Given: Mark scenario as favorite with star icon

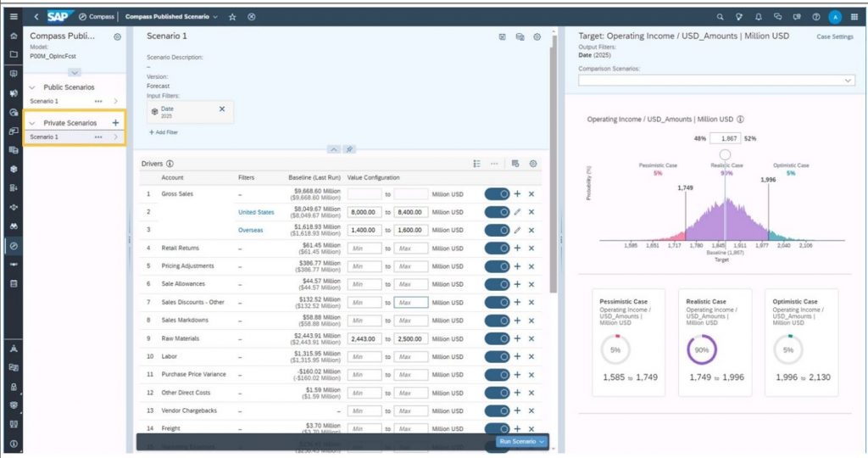Looking at the screenshot, I should (x=232, y=16).
